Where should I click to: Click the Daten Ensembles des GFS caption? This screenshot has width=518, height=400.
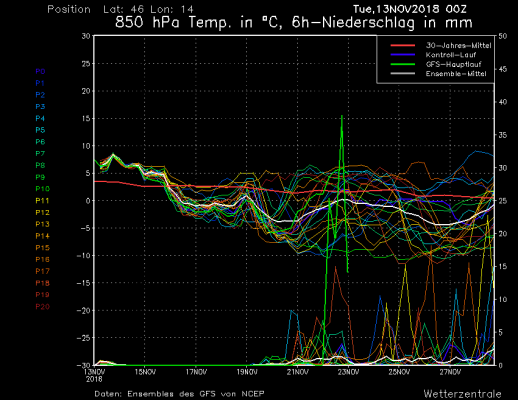[179, 394]
